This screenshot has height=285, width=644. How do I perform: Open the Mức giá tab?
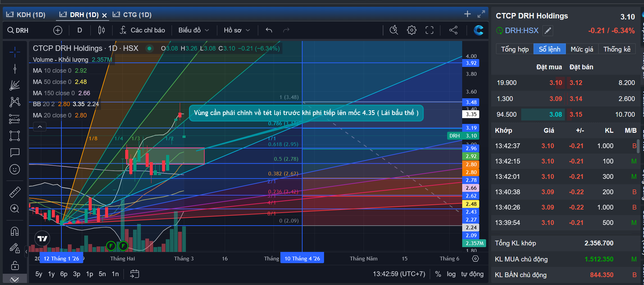[582, 49]
